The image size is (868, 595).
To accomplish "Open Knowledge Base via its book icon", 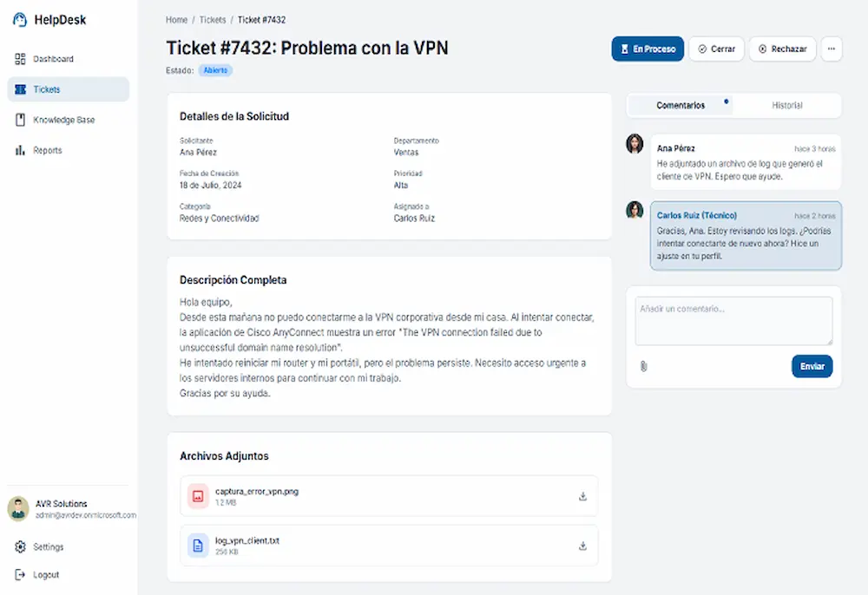I will (19, 119).
